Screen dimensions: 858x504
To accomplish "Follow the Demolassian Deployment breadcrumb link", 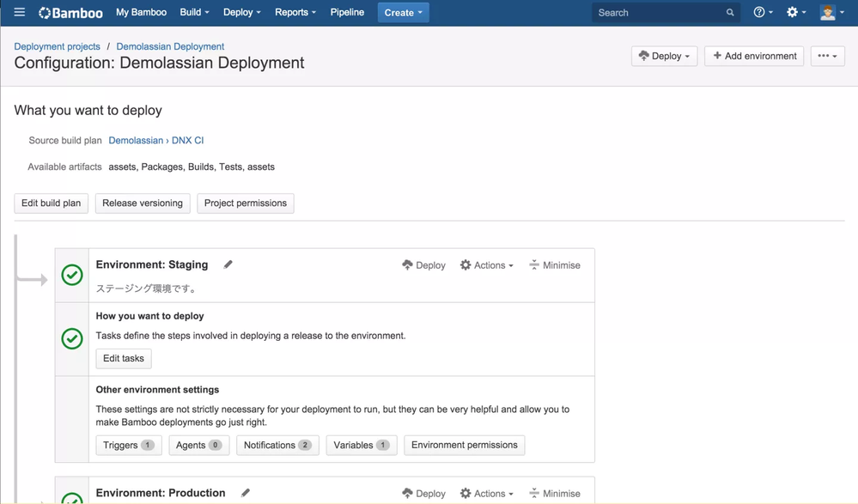I will pyautogui.click(x=170, y=46).
